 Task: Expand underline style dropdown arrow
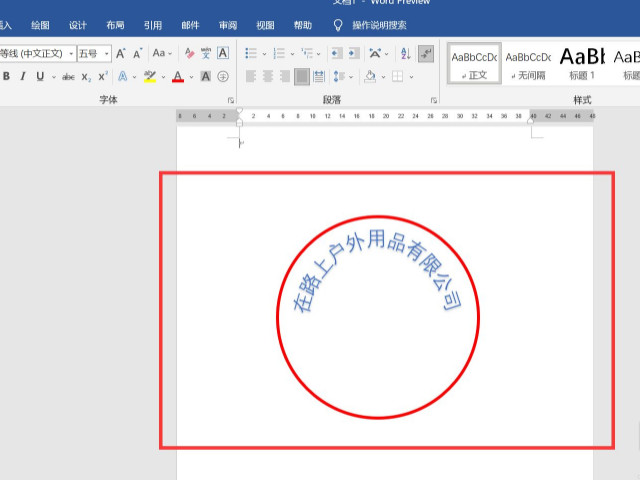coord(53,77)
